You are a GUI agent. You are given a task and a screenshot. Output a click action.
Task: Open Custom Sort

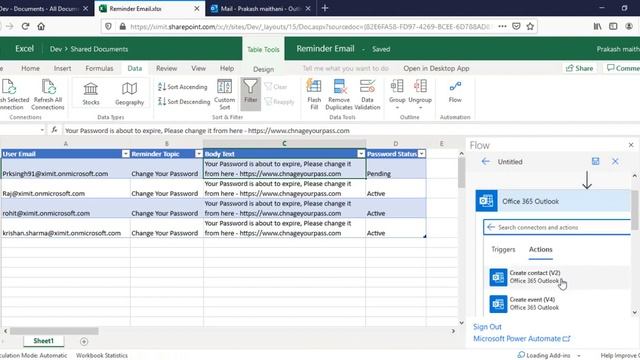pyautogui.click(x=224, y=94)
